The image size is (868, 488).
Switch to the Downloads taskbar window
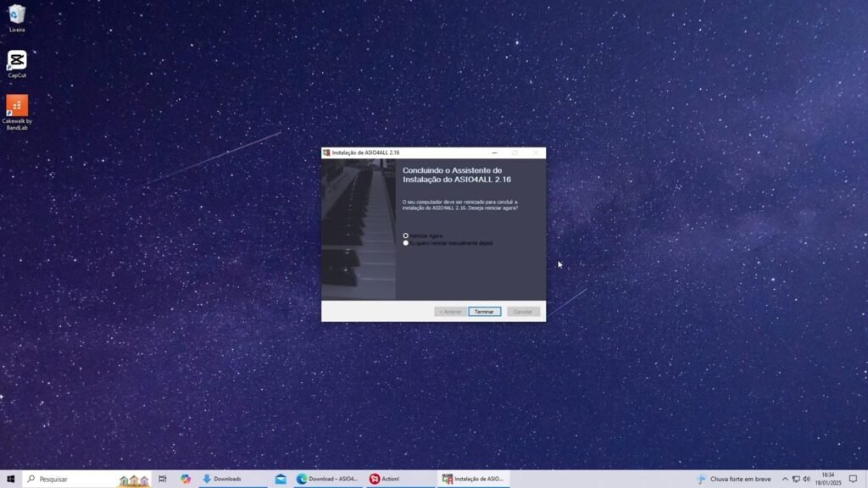pyautogui.click(x=232, y=480)
